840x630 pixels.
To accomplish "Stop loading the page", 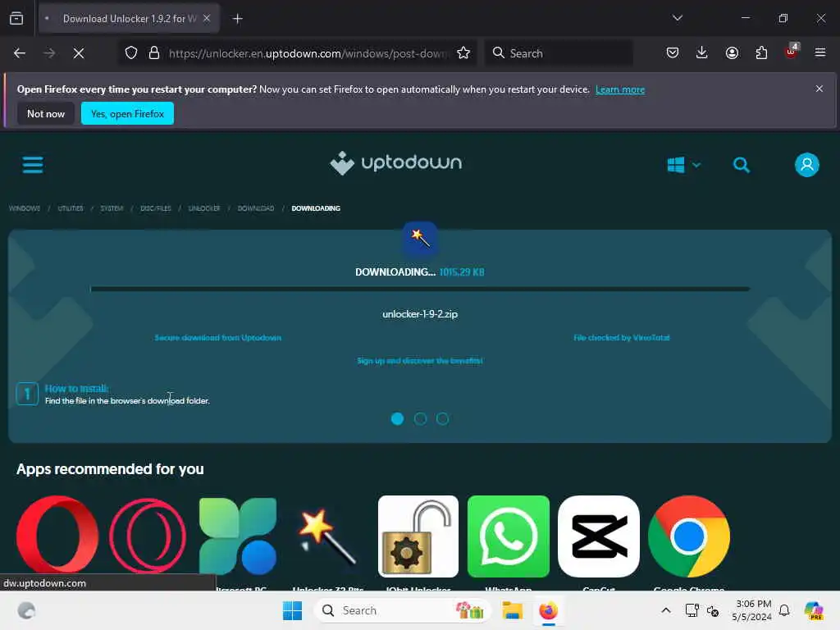I will (x=79, y=53).
